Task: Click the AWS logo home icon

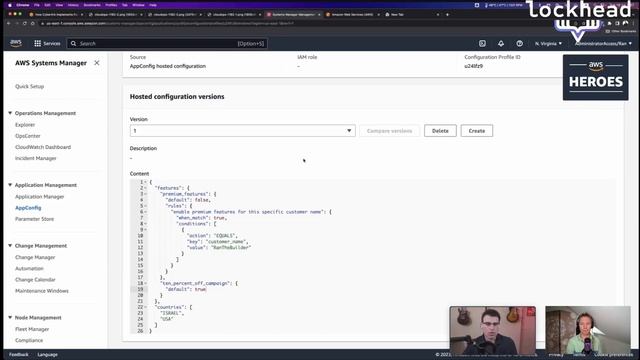Action: point(16,43)
